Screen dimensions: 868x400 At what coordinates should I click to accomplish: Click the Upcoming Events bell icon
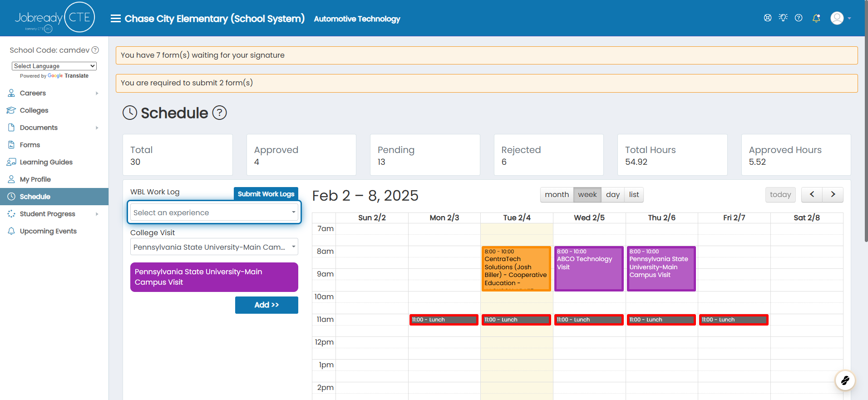[11, 231]
